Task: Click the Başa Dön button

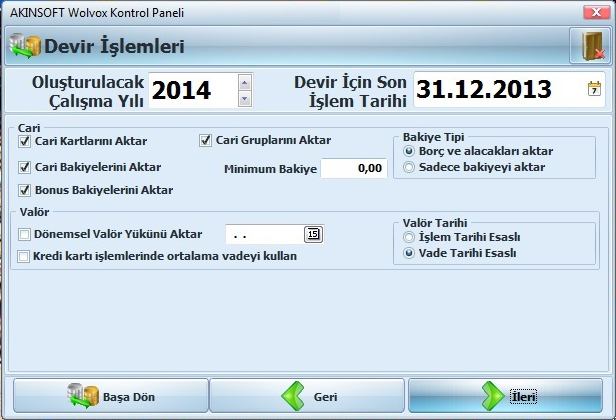Action: click(111, 396)
